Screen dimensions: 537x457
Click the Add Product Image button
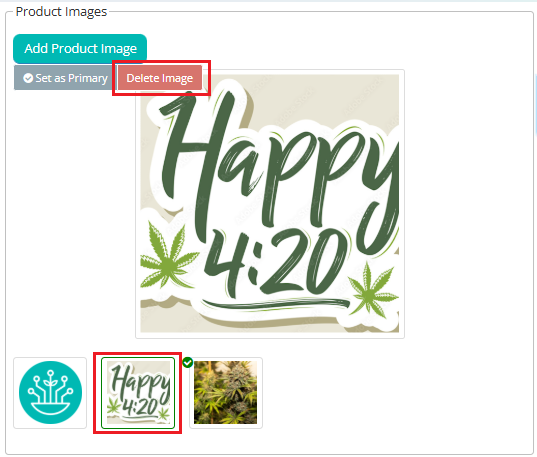tap(80, 48)
